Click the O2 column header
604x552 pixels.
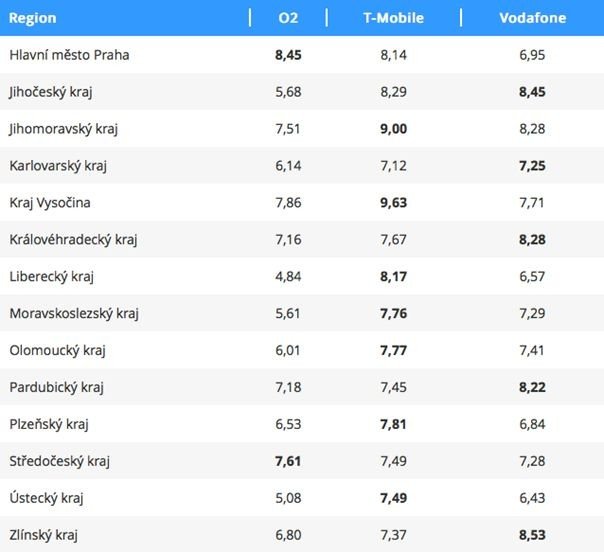pos(288,18)
